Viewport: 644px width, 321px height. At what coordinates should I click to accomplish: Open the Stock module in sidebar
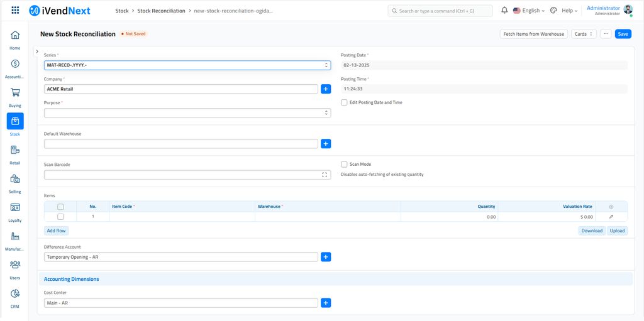point(15,121)
